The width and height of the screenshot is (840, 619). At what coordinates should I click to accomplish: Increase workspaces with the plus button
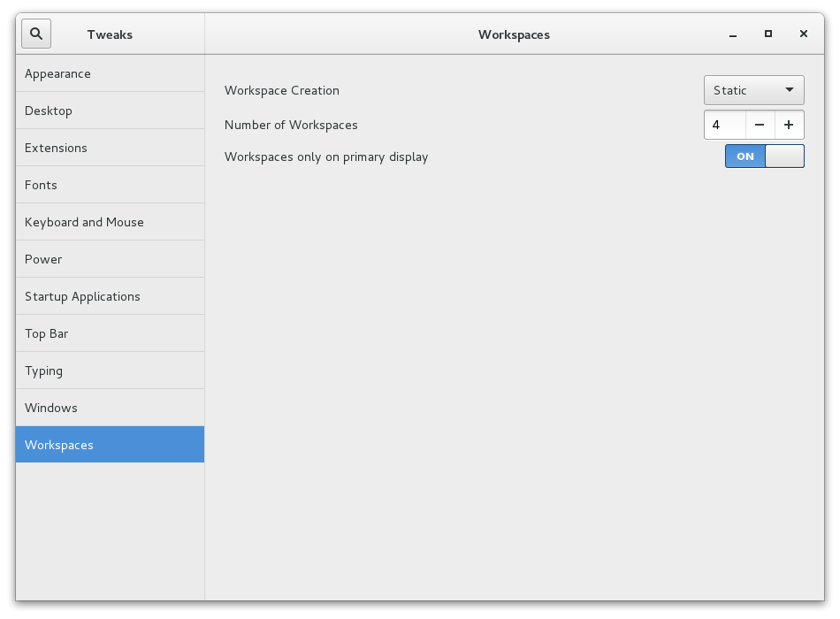point(789,125)
